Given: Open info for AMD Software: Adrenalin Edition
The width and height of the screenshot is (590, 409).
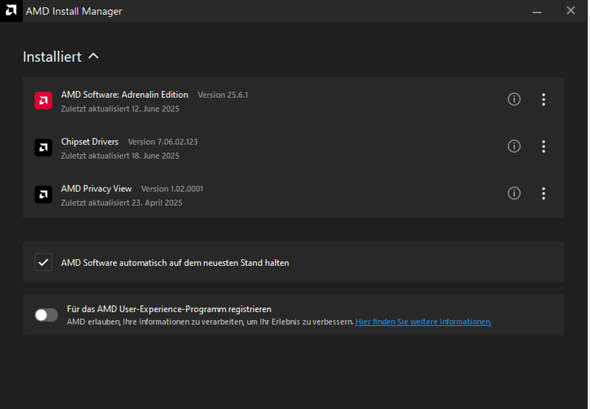Looking at the screenshot, I should point(514,99).
